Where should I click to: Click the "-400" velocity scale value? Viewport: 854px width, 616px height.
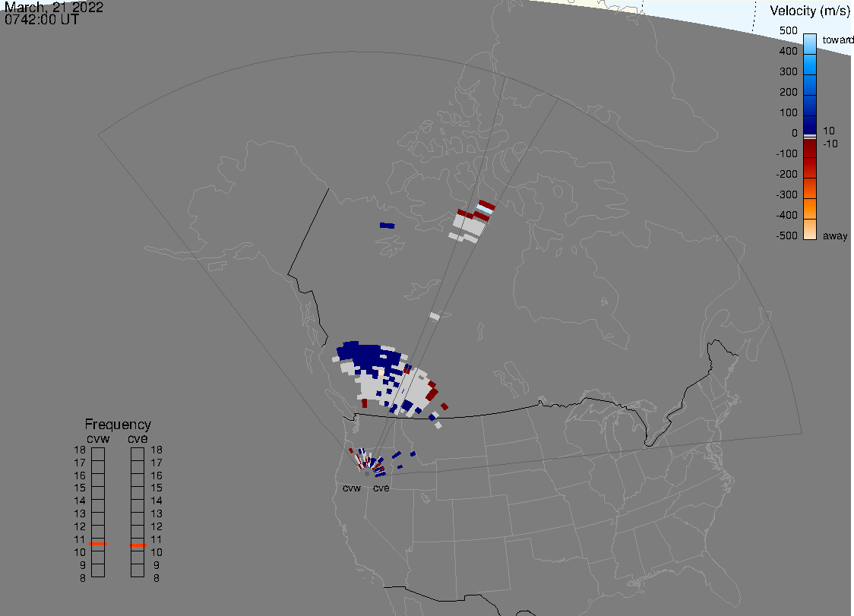[x=786, y=215]
